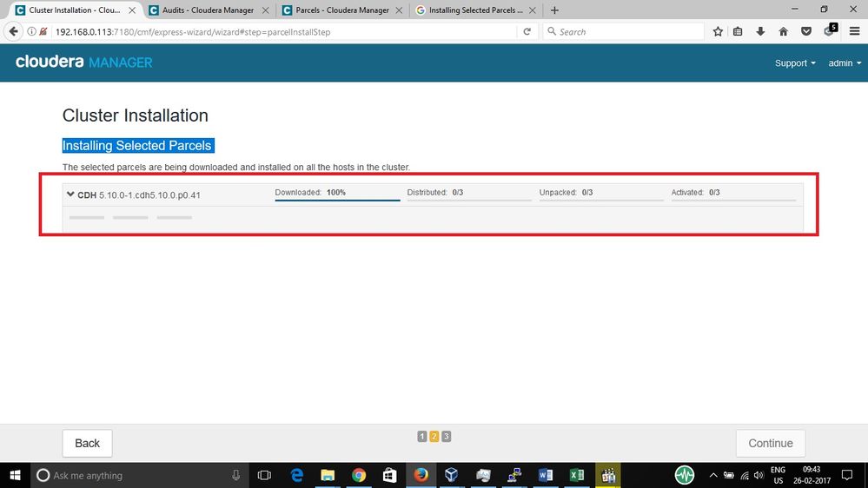Launch Google Chrome from taskbar
The height and width of the screenshot is (488, 868).
coord(359,475)
